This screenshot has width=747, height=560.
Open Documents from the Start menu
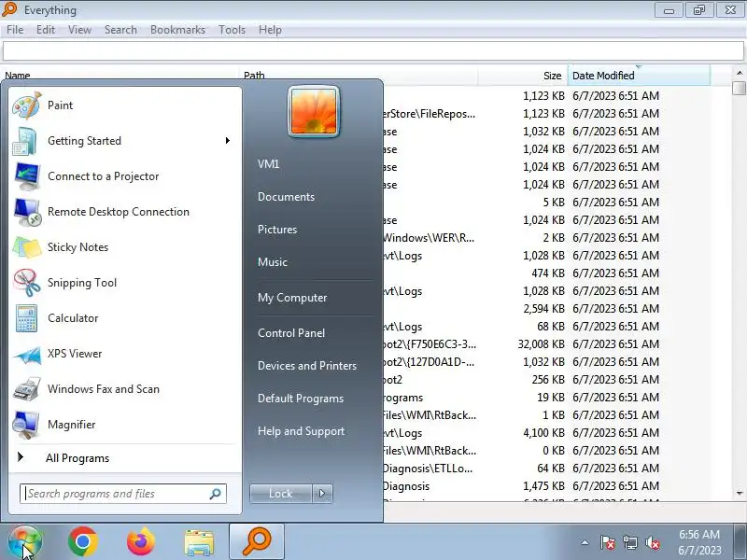286,197
